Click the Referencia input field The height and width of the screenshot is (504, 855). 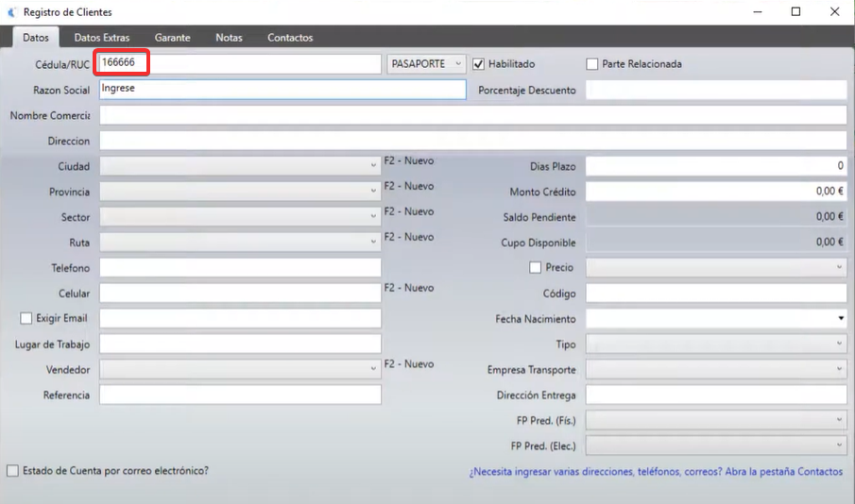[x=240, y=395]
